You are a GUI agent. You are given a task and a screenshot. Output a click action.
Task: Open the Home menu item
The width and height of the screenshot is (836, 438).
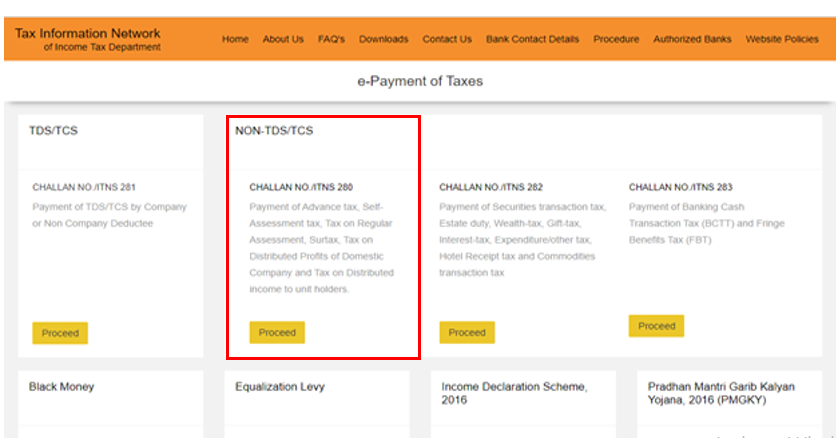pos(235,40)
